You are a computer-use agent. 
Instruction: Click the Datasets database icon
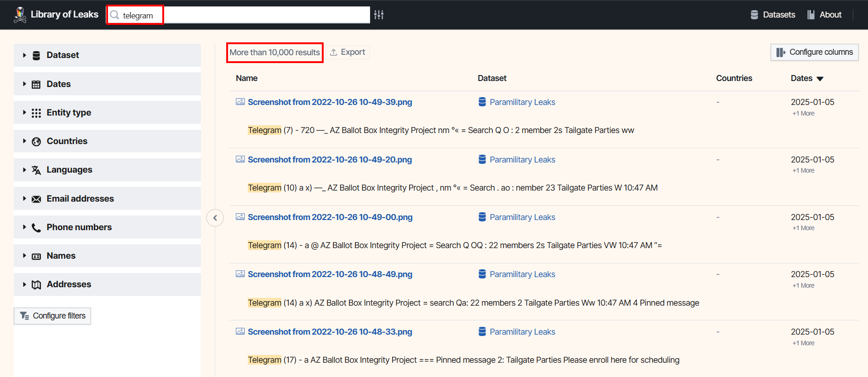tap(754, 15)
